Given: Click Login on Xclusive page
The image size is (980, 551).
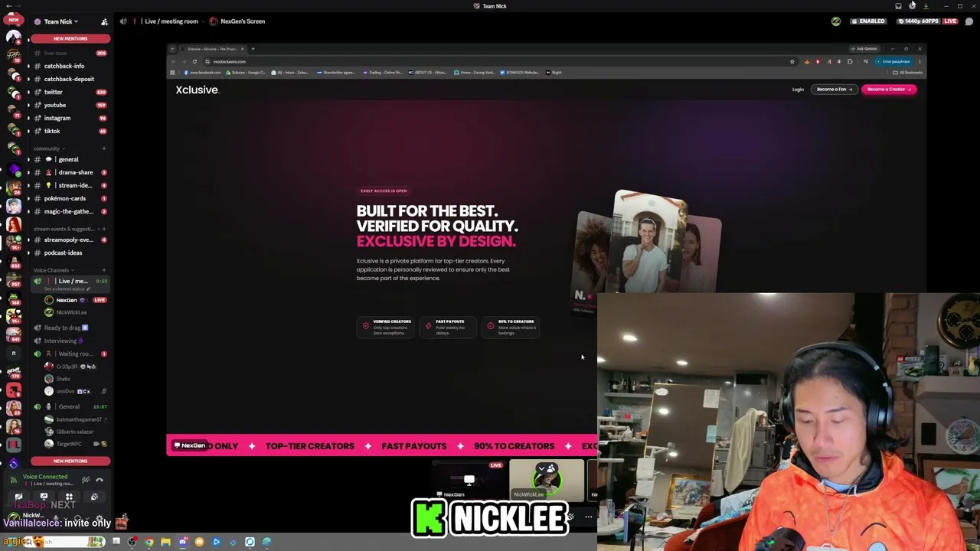Looking at the screenshot, I should pyautogui.click(x=798, y=90).
